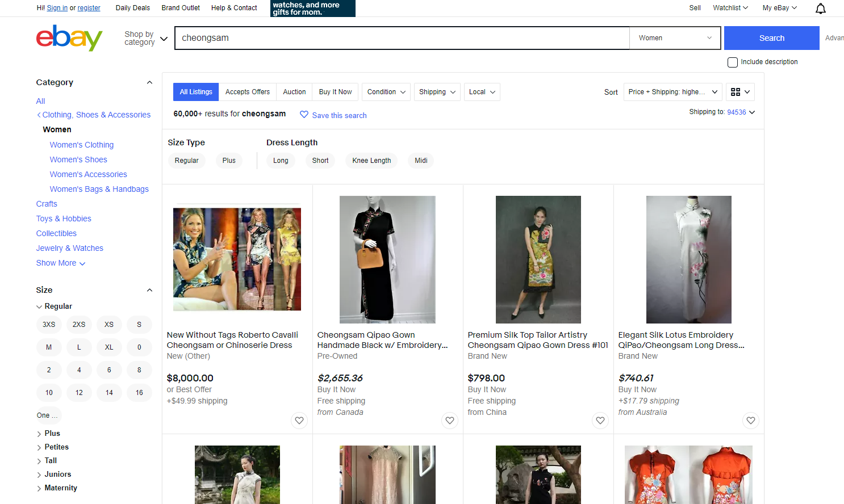The width and height of the screenshot is (844, 504).
Task: Add the Roberto Cavalli listing to watchlist
Action: 299,421
